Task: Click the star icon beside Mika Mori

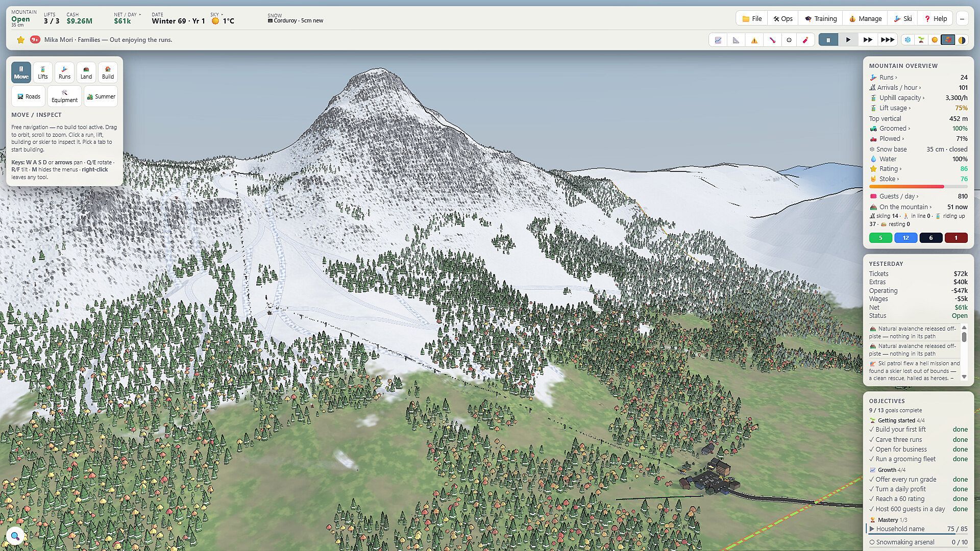Action: [20, 40]
